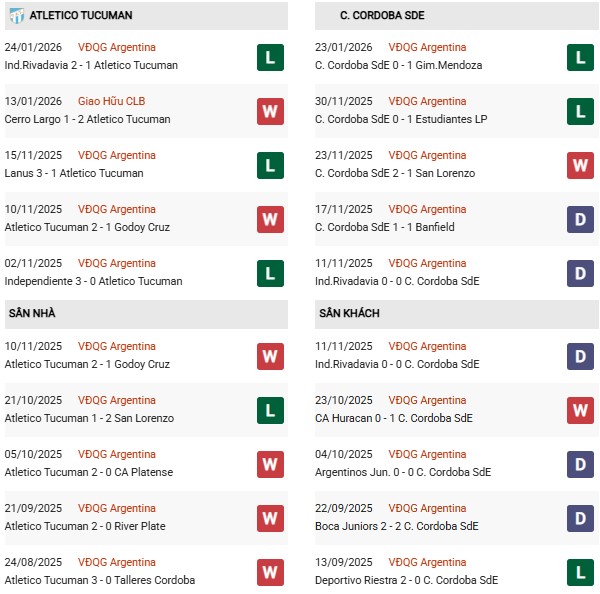The width and height of the screenshot is (600, 594).
Task: Click the L badge beside Lanus 3 - 1 result
Action: click(x=270, y=165)
